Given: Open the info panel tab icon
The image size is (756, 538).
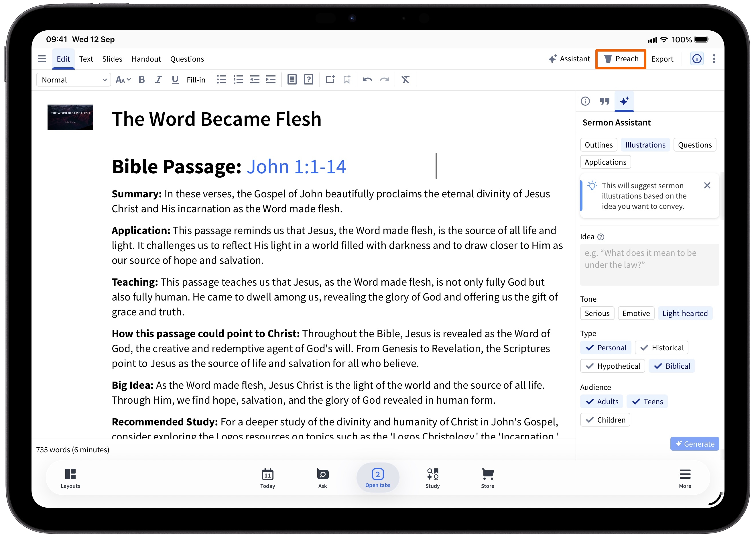Looking at the screenshot, I should pyautogui.click(x=585, y=101).
